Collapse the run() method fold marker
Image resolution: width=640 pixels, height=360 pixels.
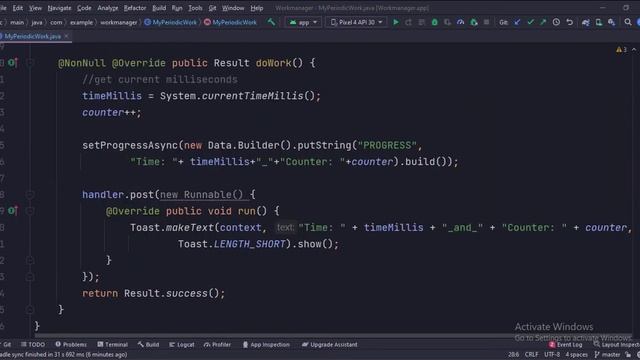(x=30, y=211)
